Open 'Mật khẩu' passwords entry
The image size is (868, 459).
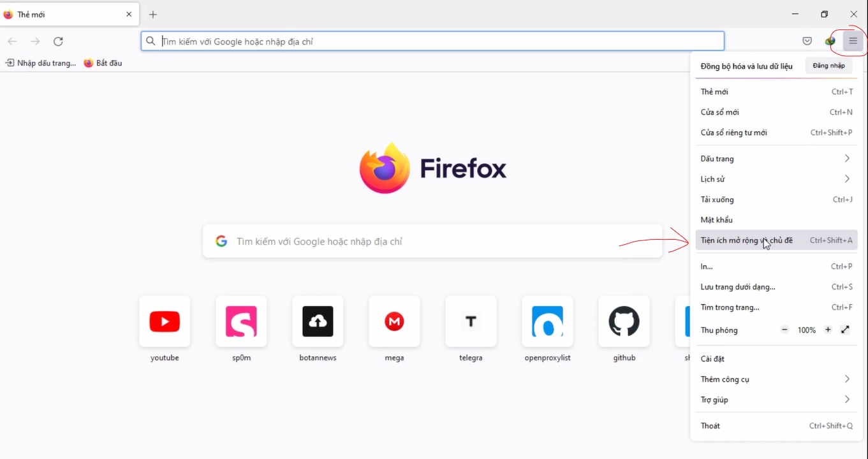pyautogui.click(x=776, y=220)
